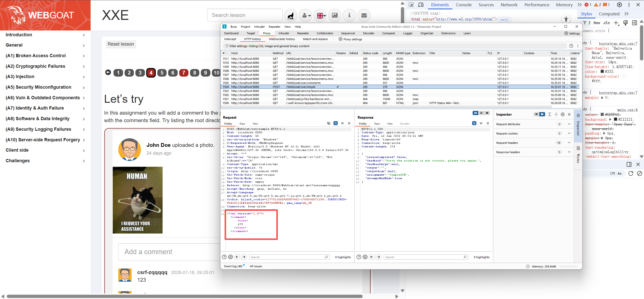Toggle device toolbar in DevTools
This screenshot has height=299, width=644.
[x=421, y=5]
